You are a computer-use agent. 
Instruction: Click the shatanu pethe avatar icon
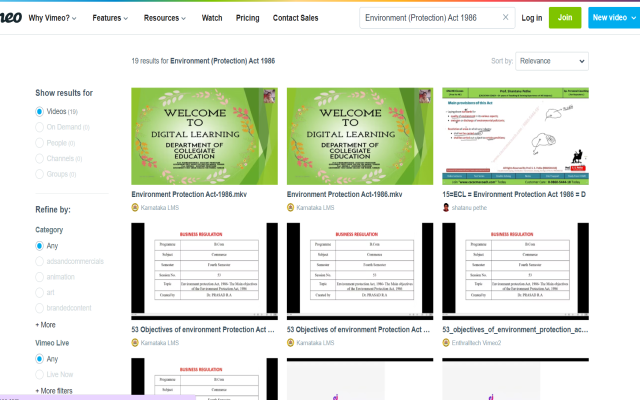click(x=446, y=207)
